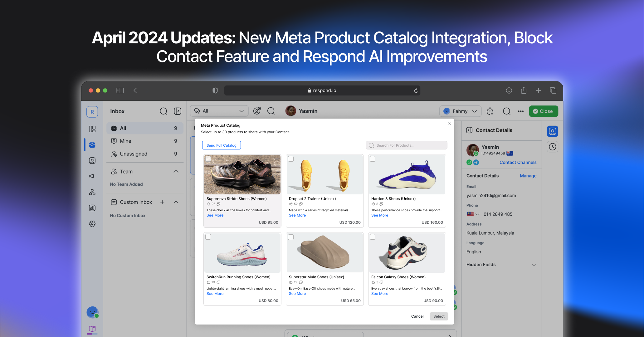
Task: Open activity history clock icon on right rail
Action: click(x=553, y=147)
